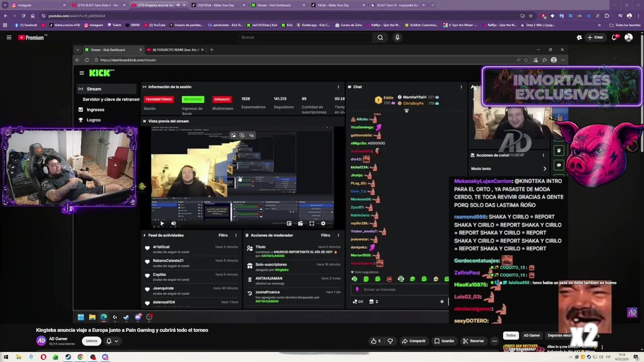644x362 pixels.
Task: Open Facebook bookmark
Action: tap(26, 25)
